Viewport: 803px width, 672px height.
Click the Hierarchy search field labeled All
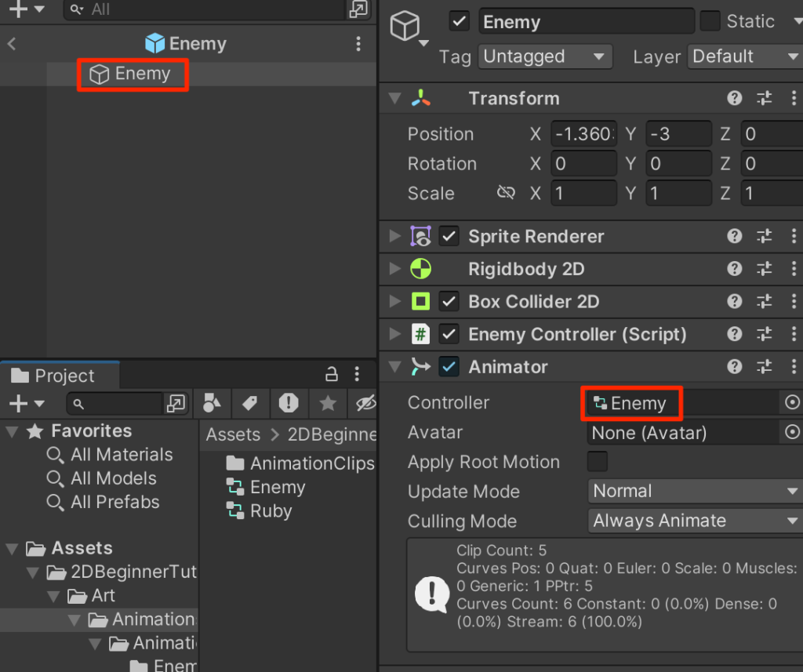(x=205, y=9)
